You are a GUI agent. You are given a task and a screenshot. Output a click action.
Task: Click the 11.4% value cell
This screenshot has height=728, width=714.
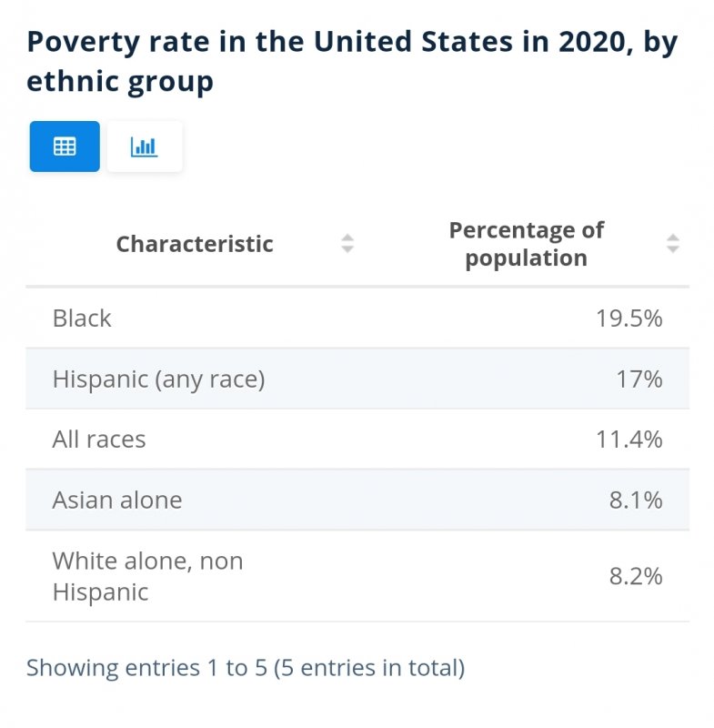coord(629,440)
